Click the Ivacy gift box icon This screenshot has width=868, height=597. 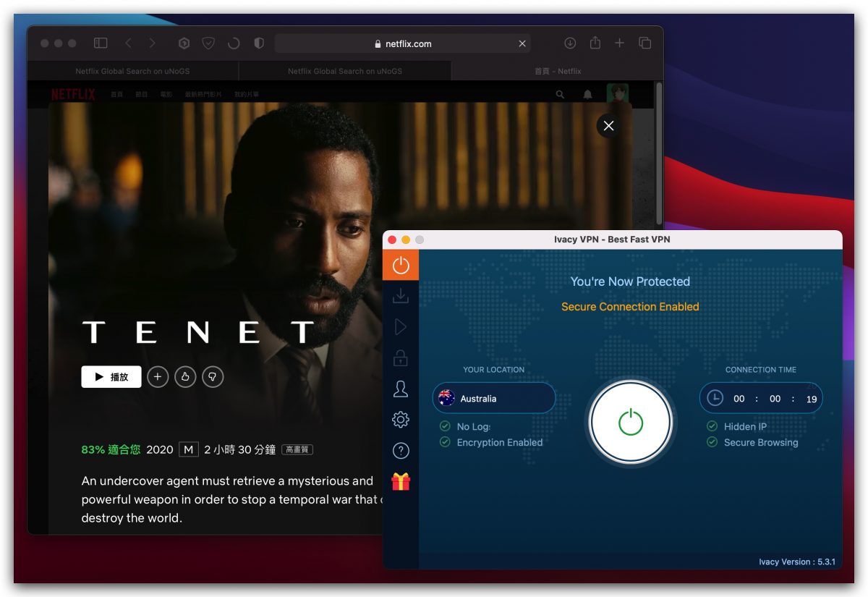tap(401, 481)
